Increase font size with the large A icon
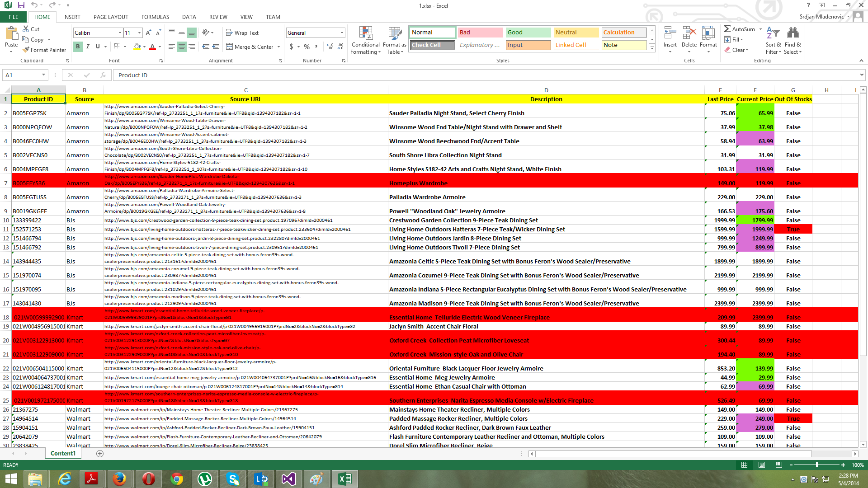This screenshot has width=868, height=488. [x=148, y=33]
